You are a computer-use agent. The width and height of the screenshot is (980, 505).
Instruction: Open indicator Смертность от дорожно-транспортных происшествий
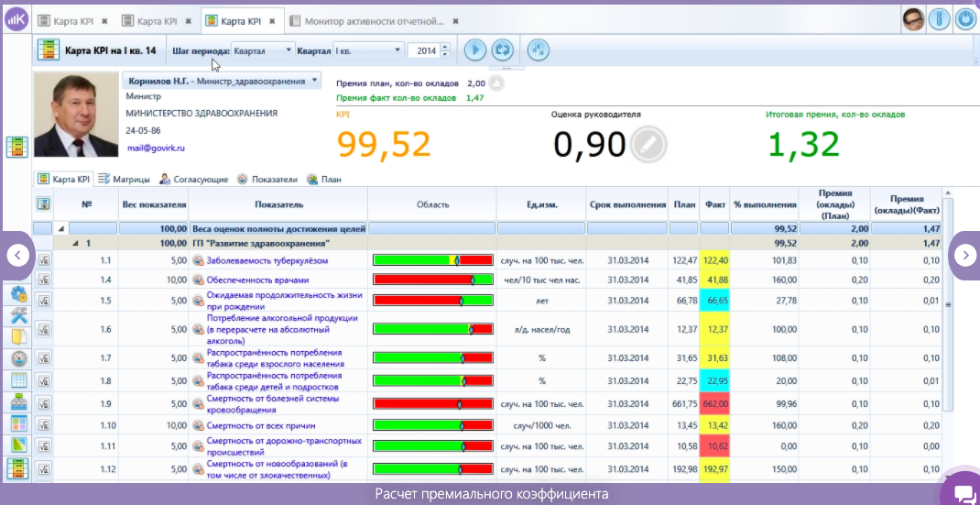[x=284, y=445]
